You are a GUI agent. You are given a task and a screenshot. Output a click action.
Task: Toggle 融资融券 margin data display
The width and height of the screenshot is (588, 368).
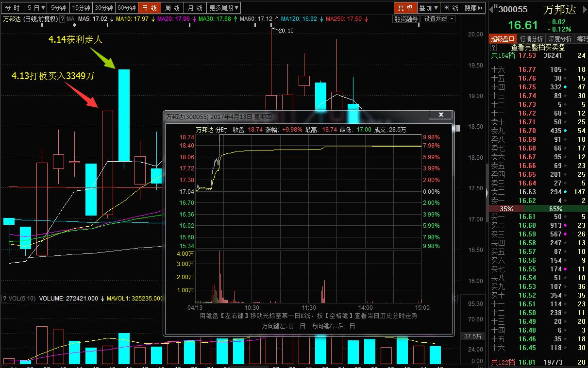click(406, 19)
